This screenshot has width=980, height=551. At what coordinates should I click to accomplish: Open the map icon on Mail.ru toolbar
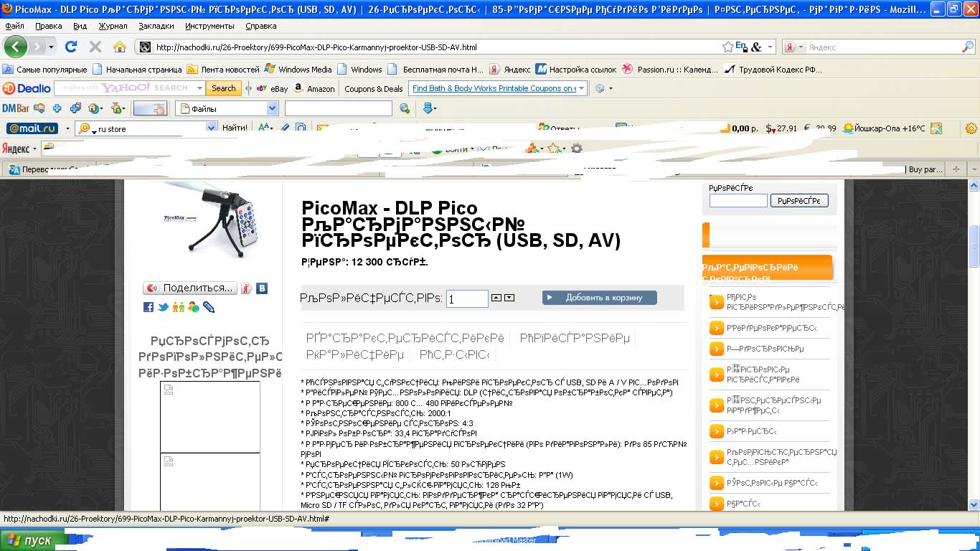coord(936,128)
